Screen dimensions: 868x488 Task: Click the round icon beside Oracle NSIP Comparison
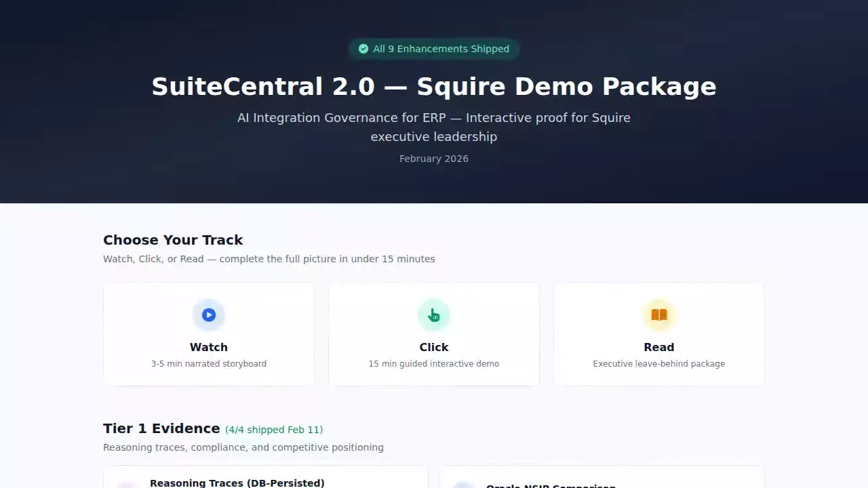click(x=463, y=485)
